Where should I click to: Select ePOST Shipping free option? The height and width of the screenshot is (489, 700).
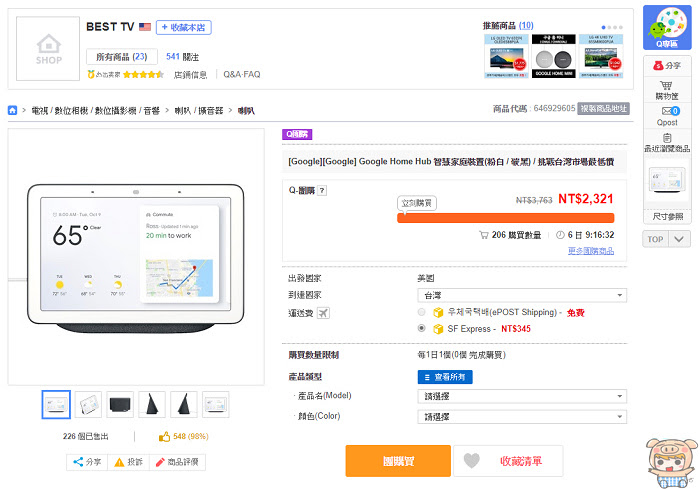click(421, 312)
